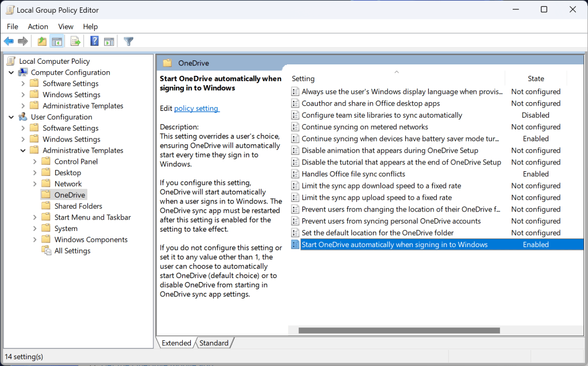Open the Setting column sort chevron
Screen dimensions: 588x366
point(397,72)
